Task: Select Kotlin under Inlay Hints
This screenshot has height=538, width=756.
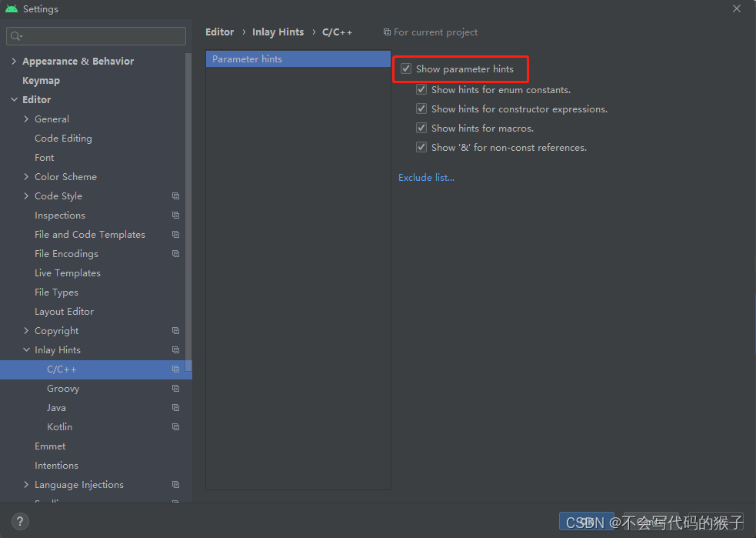Action: (60, 427)
